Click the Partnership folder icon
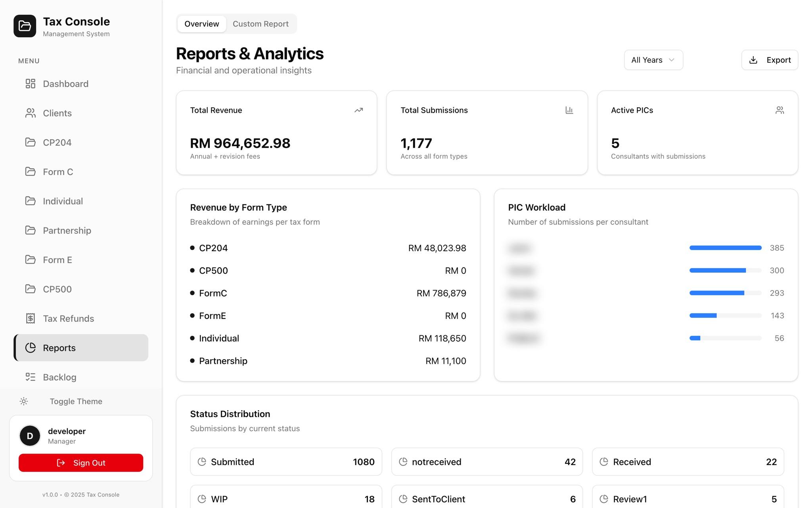 click(x=31, y=230)
